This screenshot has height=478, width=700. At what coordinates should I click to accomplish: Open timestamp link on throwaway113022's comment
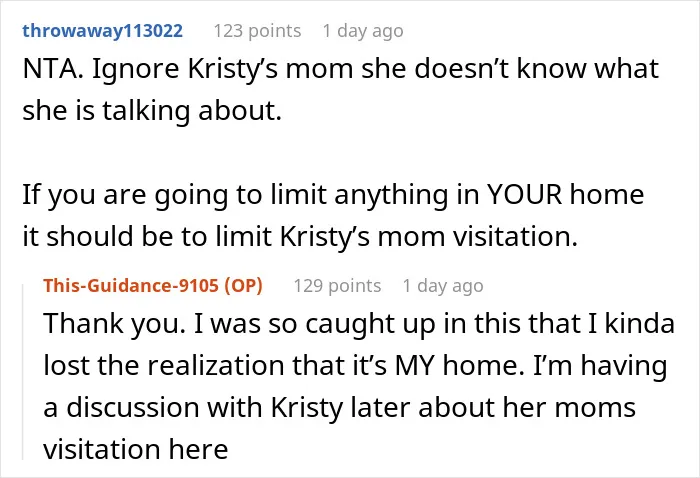click(x=363, y=31)
